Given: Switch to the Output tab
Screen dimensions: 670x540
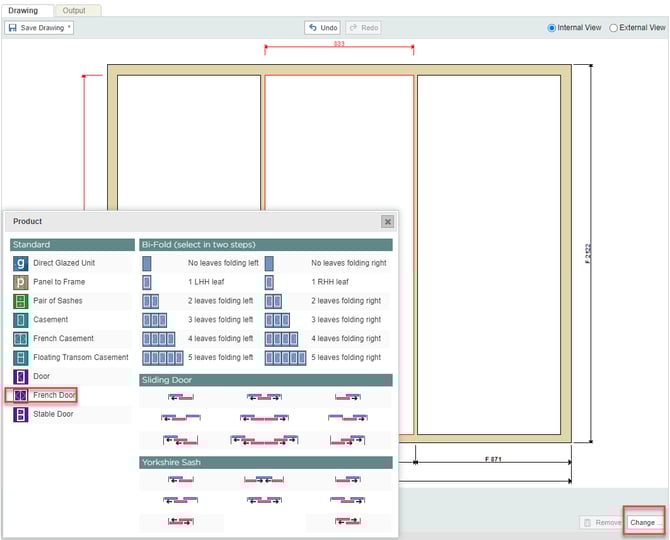Looking at the screenshot, I should [74, 10].
